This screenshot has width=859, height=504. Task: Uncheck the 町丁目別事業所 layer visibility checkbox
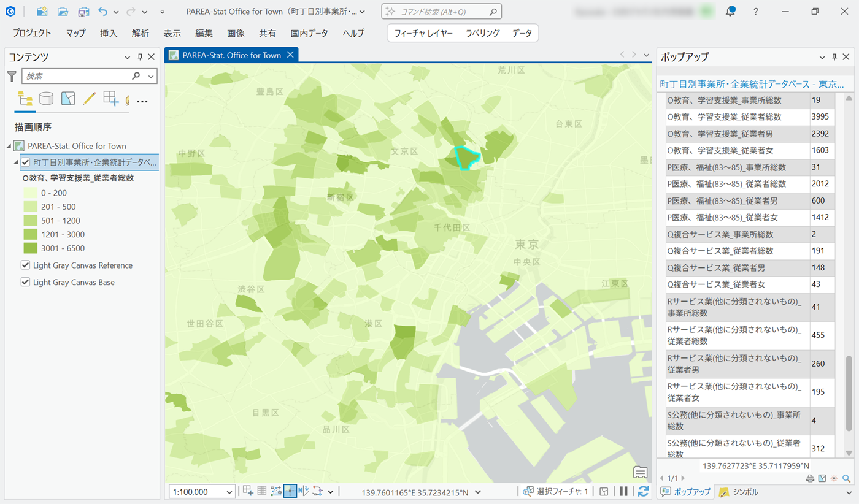[26, 162]
